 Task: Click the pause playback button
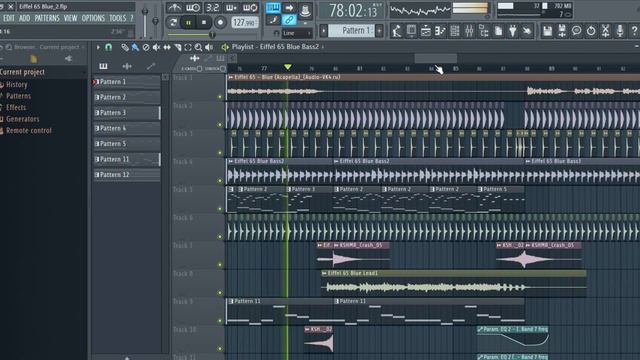pyautogui.click(x=189, y=22)
